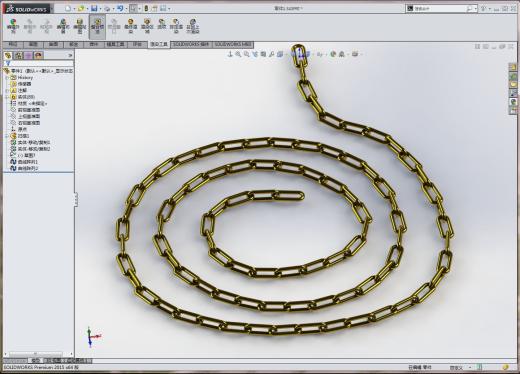520x374 pixels.
Task: Expand the History folder in the tree
Action: click(7, 77)
